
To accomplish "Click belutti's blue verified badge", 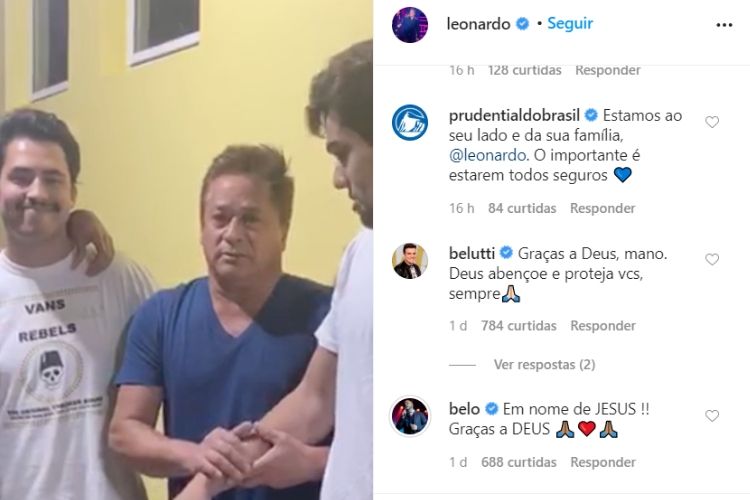I will click(x=506, y=253).
